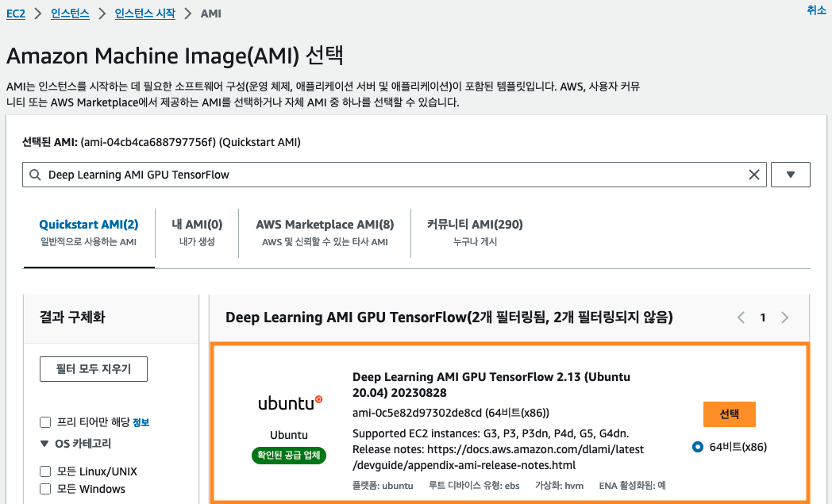Image resolution: width=832 pixels, height=504 pixels.
Task: Click the 결과 구체화 panel heading
Action: tap(72, 317)
